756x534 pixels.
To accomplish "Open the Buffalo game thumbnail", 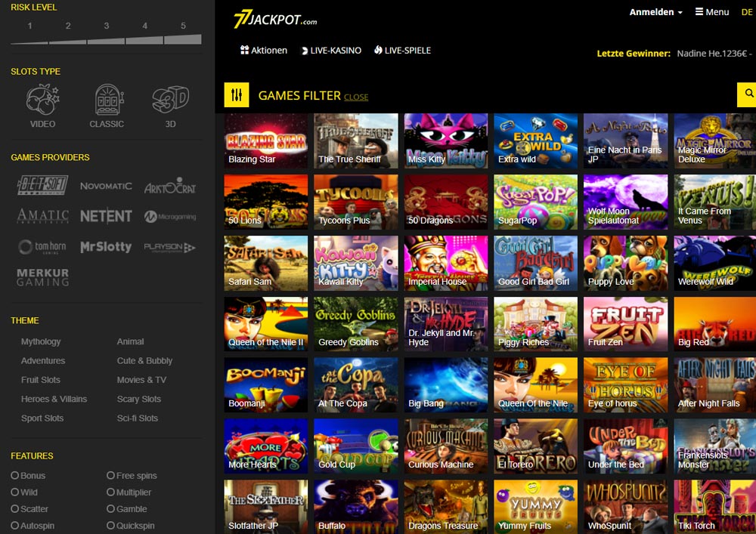I will 356,507.
